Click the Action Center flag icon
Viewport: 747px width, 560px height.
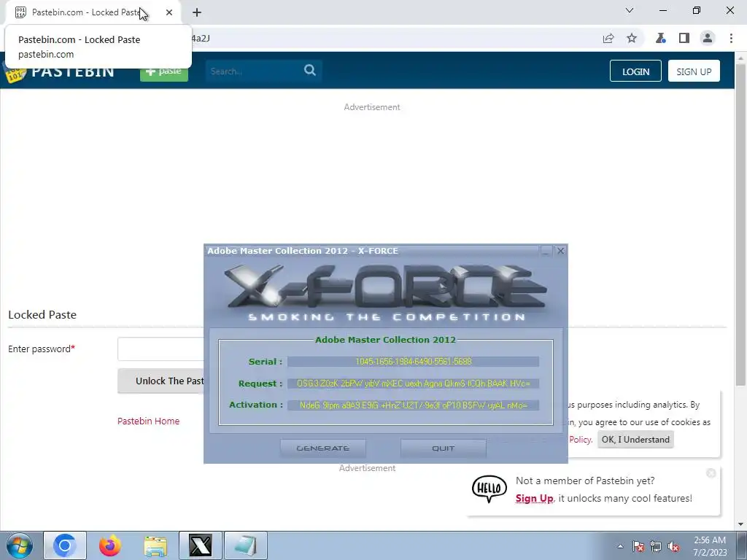(638, 546)
